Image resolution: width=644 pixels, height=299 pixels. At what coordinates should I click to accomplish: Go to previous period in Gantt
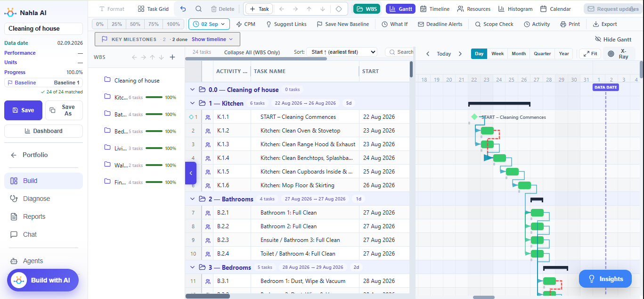pos(428,54)
